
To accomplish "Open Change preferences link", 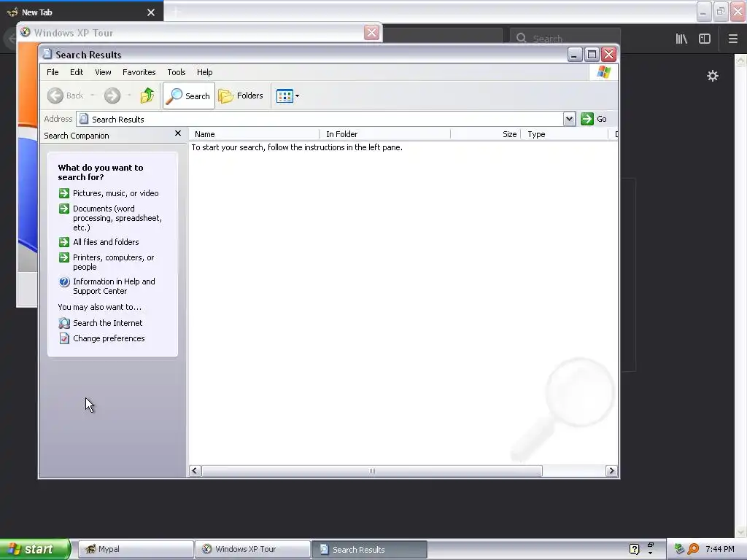I will click(109, 338).
